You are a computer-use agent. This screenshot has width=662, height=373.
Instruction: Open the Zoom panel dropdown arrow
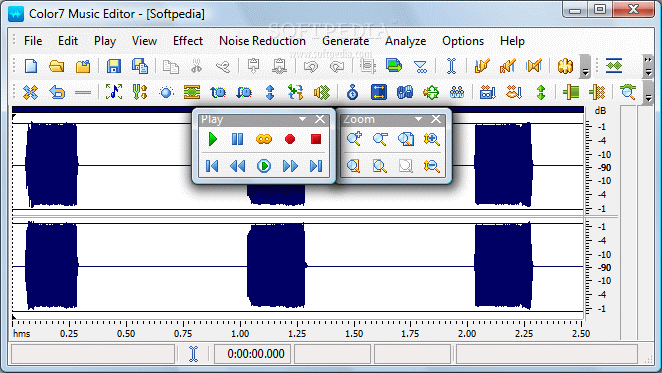coord(418,120)
